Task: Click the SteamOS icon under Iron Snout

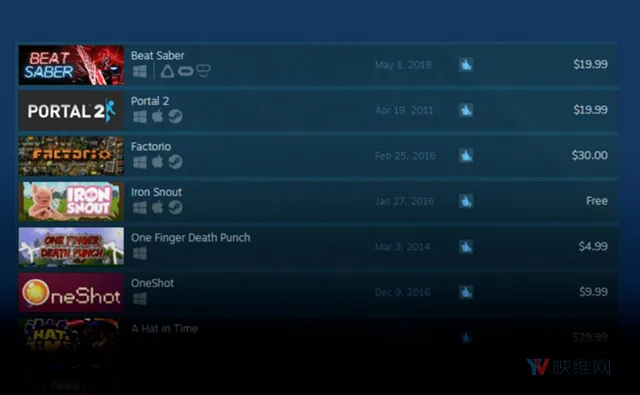Action: coord(176,208)
